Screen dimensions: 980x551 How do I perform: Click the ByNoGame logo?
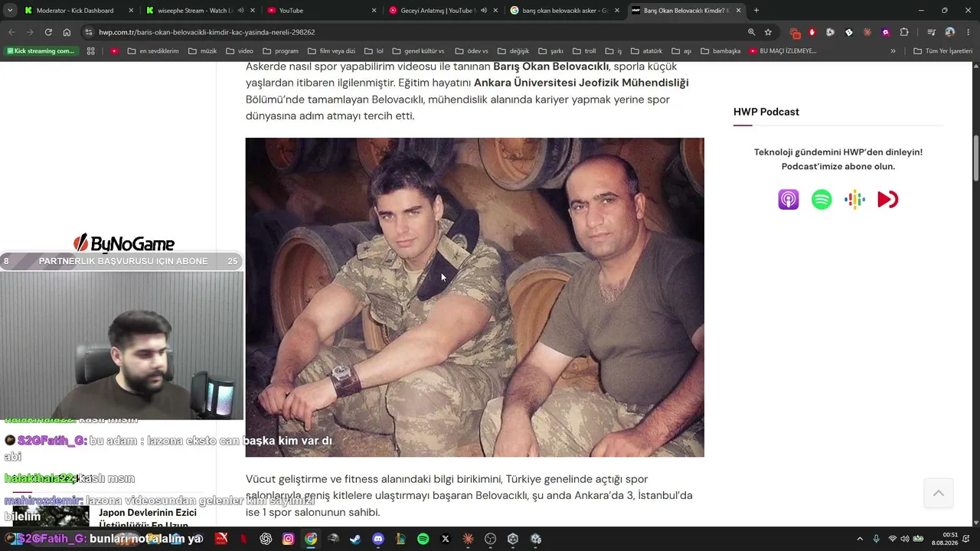pyautogui.click(x=123, y=243)
